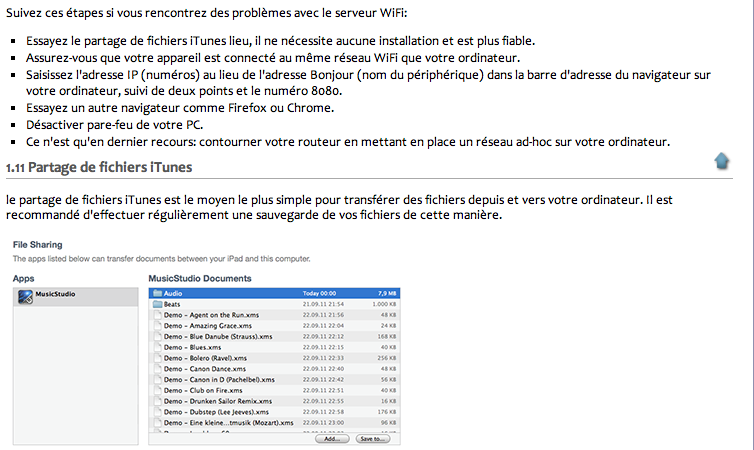Click the home arrow icon beside section 1.11
Image resolution: width=754 pixels, height=450 pixels.
tap(721, 161)
